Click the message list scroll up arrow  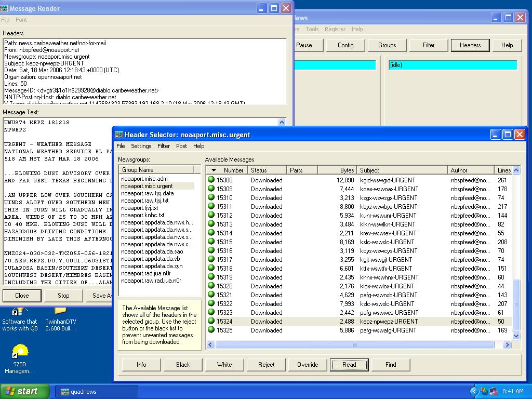coord(516,170)
